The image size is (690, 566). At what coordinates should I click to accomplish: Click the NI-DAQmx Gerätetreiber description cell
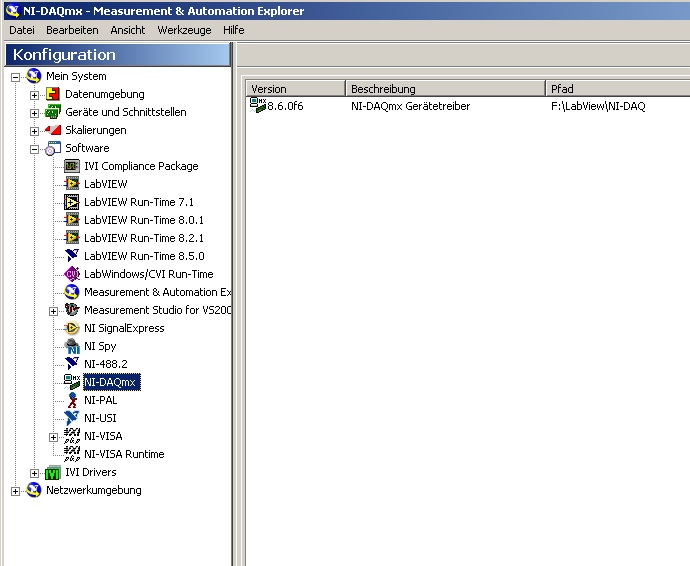pos(410,106)
